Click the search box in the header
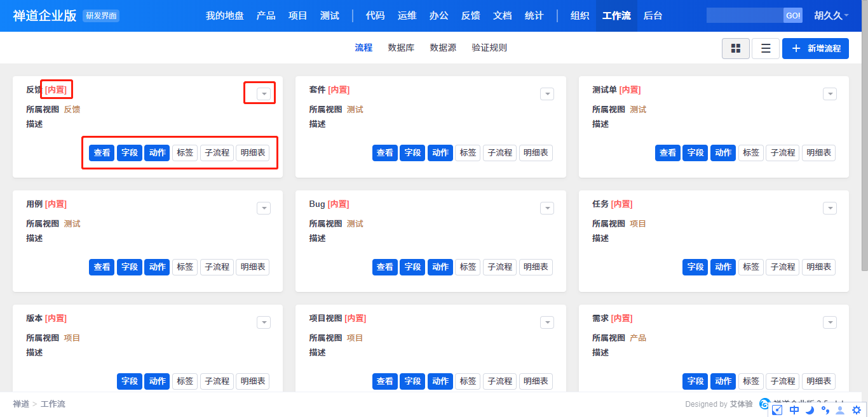Screen dimensions: 868x417 (x=744, y=16)
